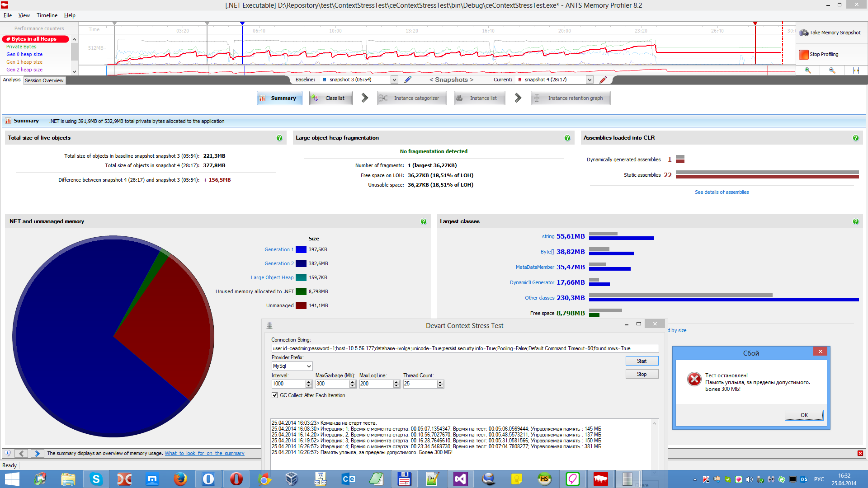The image size is (868, 488).
Task: Open the string class link in Largest classes
Action: (x=548, y=236)
